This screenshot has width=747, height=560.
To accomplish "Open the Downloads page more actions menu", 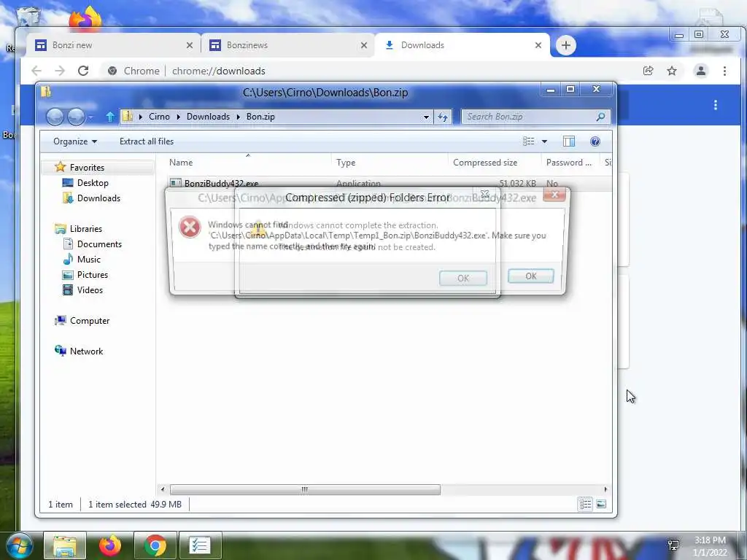I will (716, 105).
